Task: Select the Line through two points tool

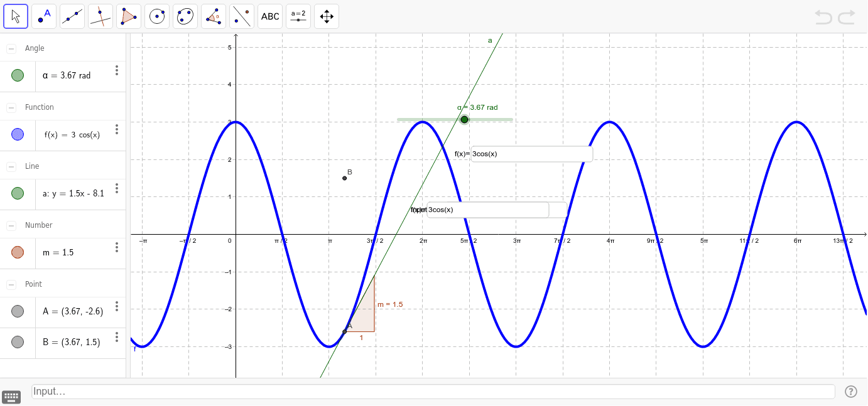Action: (x=72, y=16)
